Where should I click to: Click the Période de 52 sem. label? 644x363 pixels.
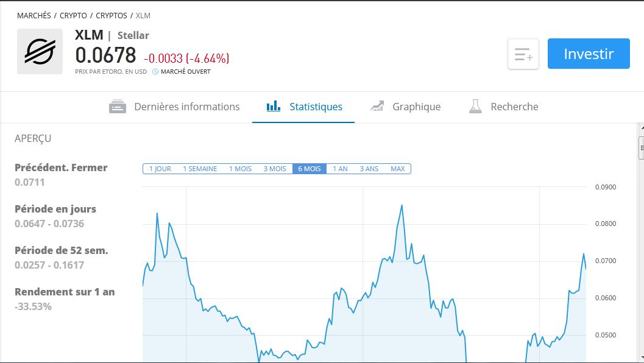point(61,250)
